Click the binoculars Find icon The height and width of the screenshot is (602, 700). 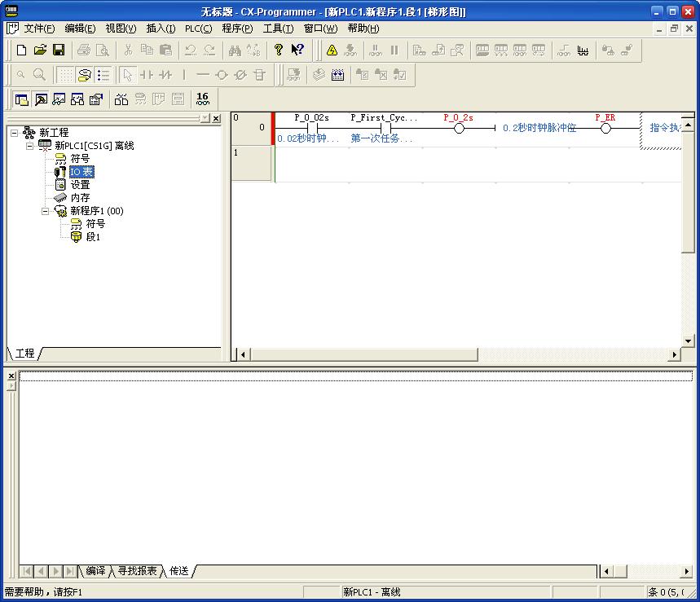235,51
